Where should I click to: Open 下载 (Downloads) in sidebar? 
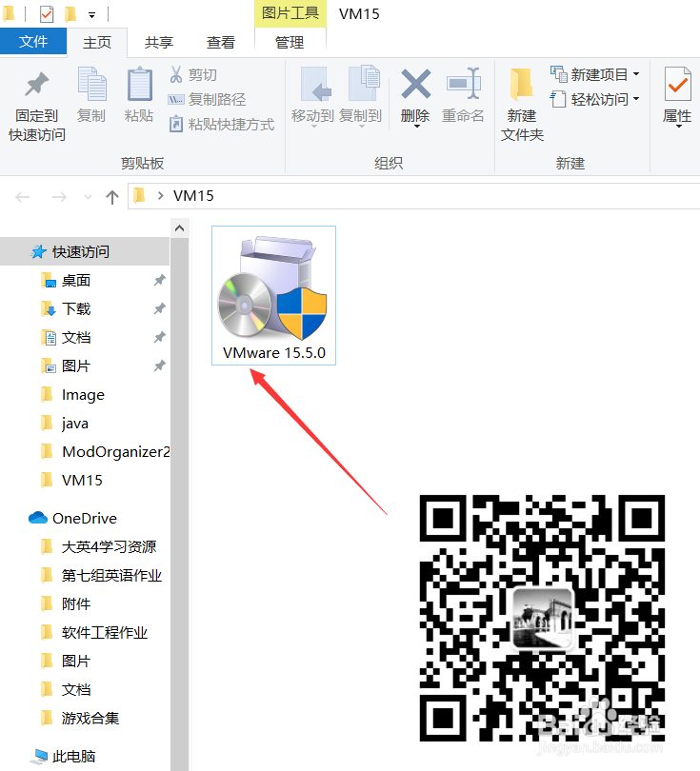76,308
